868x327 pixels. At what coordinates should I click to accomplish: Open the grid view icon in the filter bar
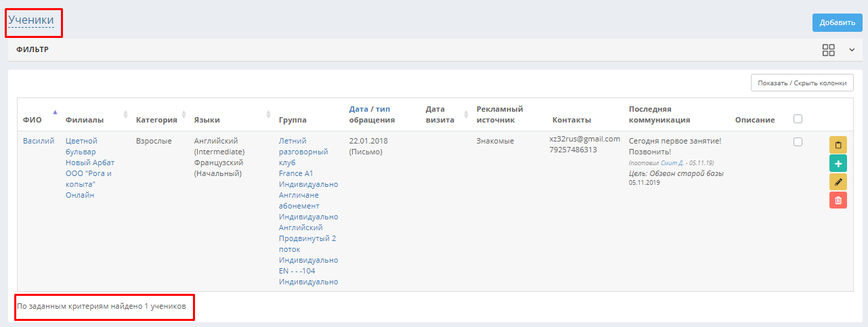click(828, 50)
